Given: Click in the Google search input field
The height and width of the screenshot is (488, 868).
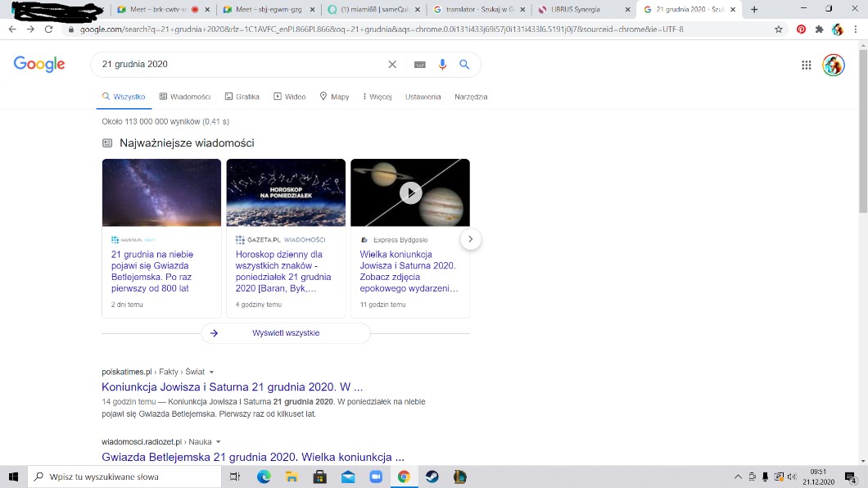Looking at the screenshot, I should click(x=237, y=65).
